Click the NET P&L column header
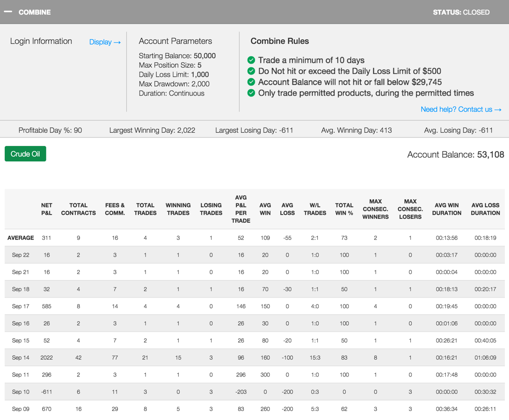The height and width of the screenshot is (420, 509). coord(47,209)
